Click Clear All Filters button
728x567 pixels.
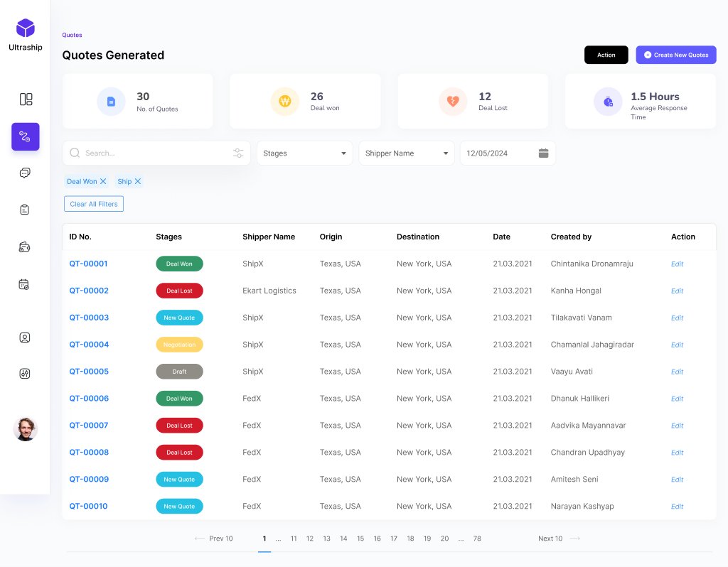(94, 204)
